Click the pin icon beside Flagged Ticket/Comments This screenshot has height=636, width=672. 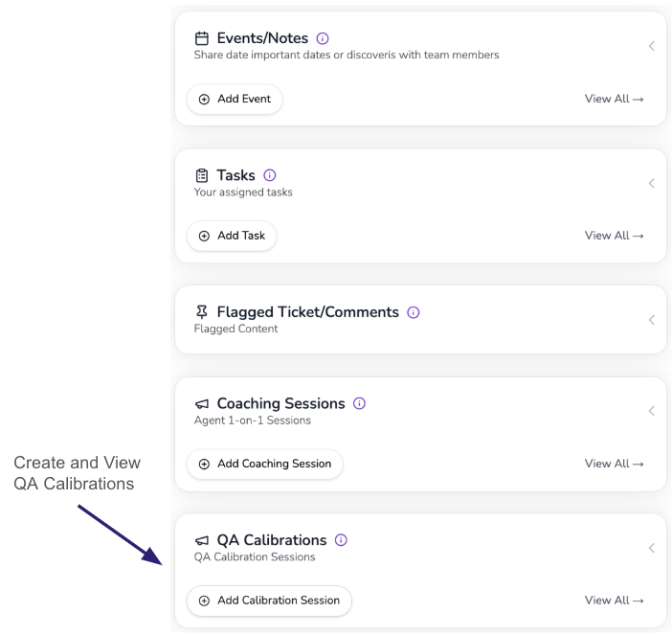click(202, 312)
